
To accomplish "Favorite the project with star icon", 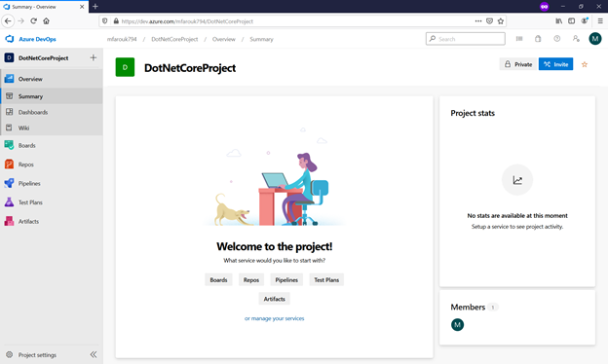I will click(x=585, y=64).
